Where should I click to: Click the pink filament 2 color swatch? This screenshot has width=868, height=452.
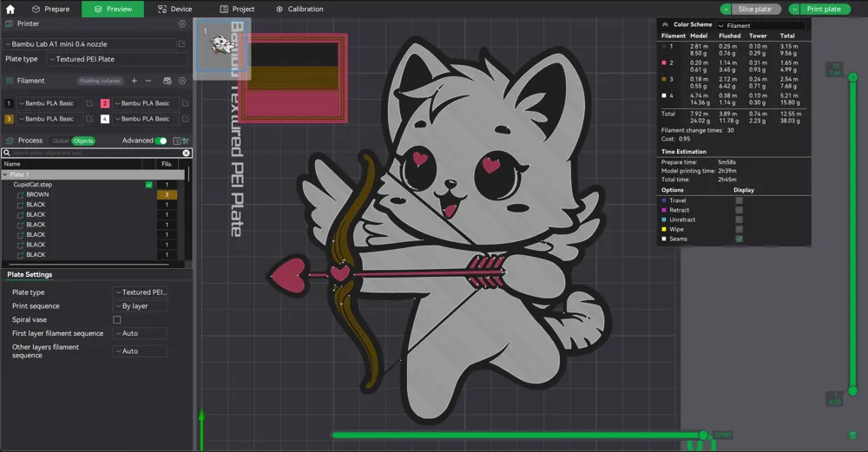click(x=105, y=103)
